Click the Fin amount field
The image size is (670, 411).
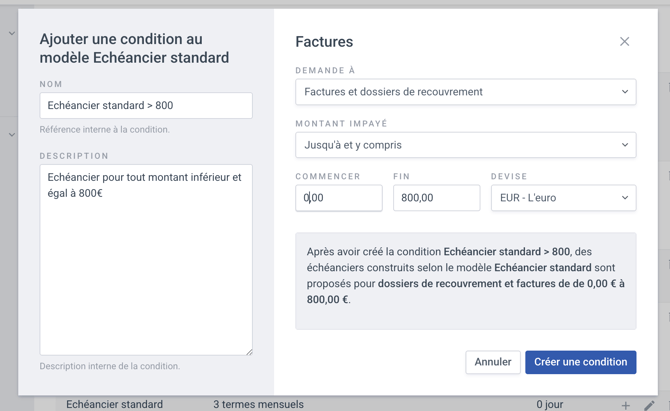pyautogui.click(x=436, y=198)
